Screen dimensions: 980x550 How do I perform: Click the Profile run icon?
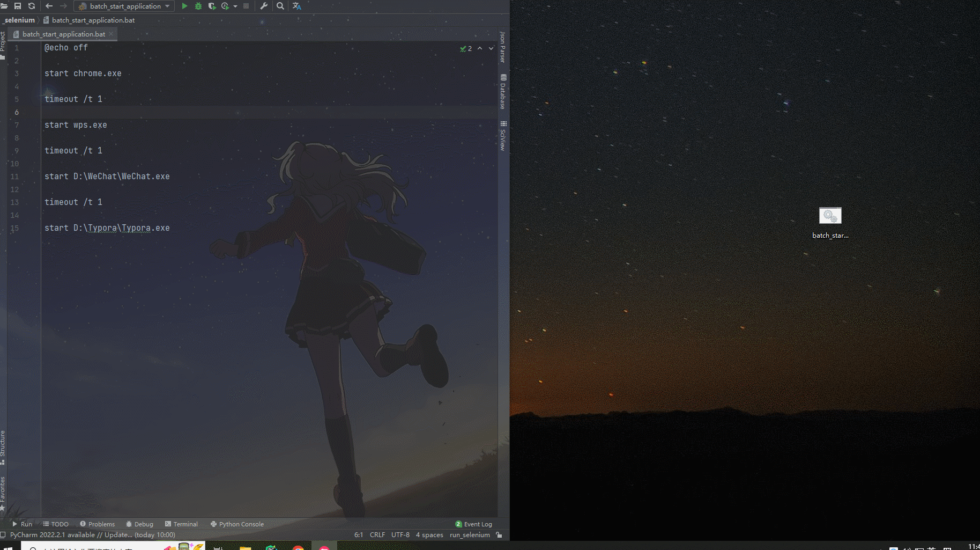[x=225, y=6]
